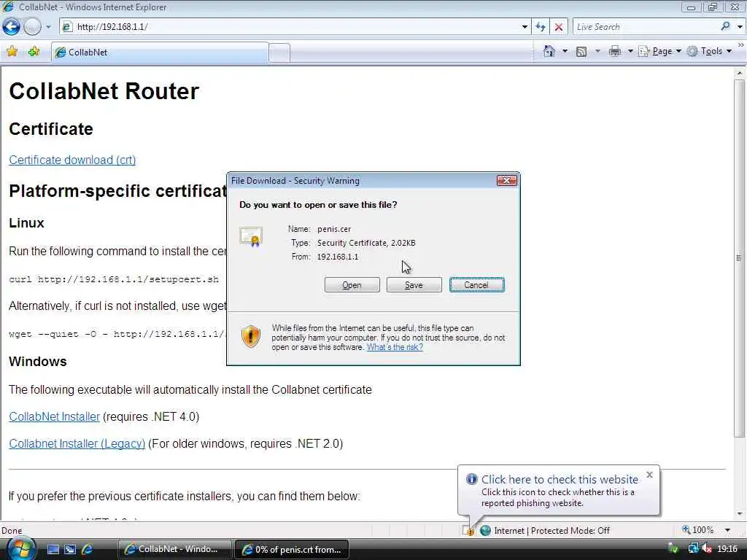This screenshot has width=747, height=560.
Task: Open the Windows Start orb
Action: pos(20,548)
